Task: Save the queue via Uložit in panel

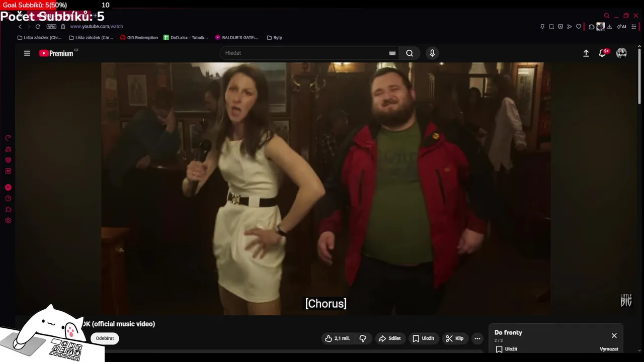Action: [x=507, y=349]
